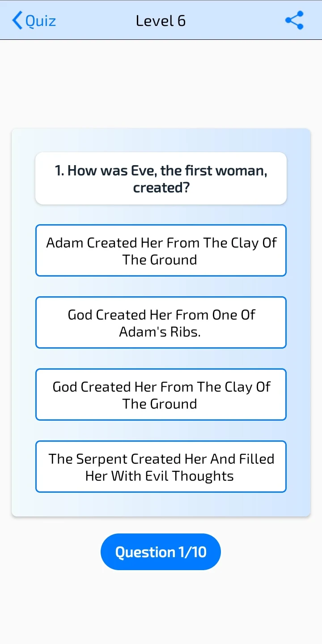Click the question text about Eve
This screenshot has height=644, width=322.
tap(161, 179)
